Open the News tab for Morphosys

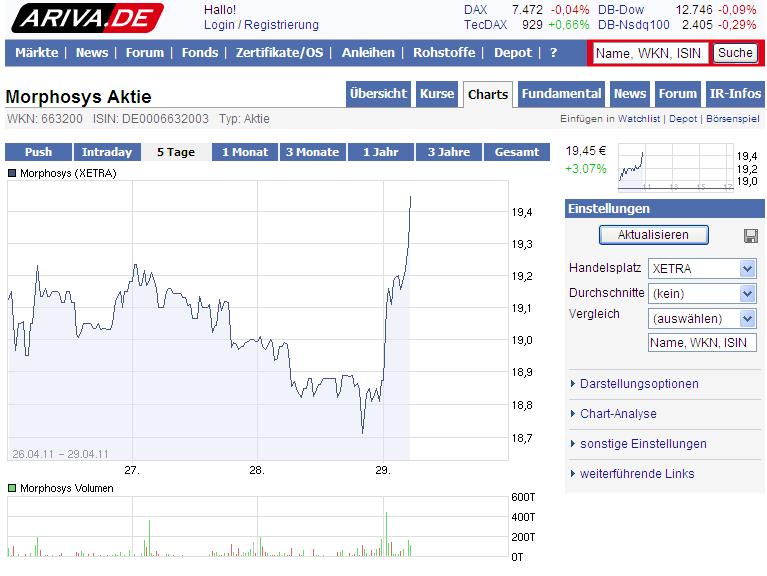tap(630, 94)
